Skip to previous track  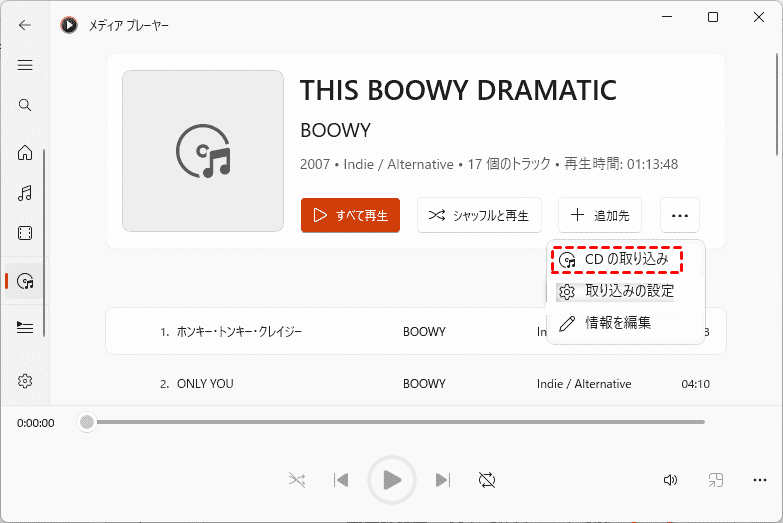tap(341, 480)
